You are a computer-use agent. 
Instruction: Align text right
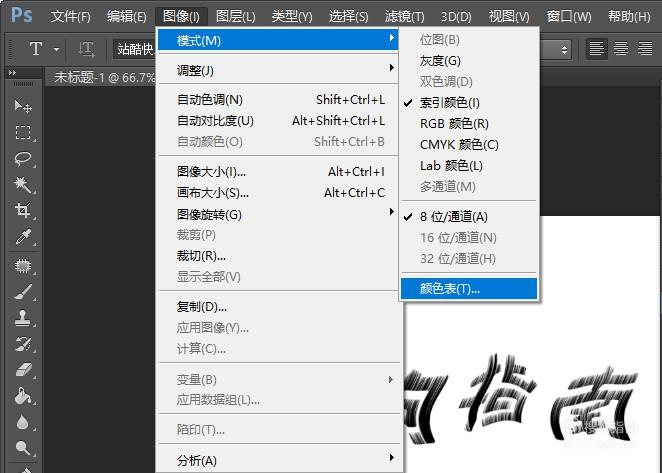pyautogui.click(x=645, y=49)
